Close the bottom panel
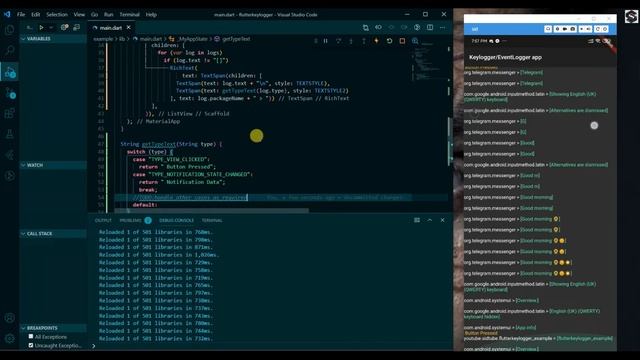Image resolution: width=640 pixels, height=360 pixels. pos(442,220)
